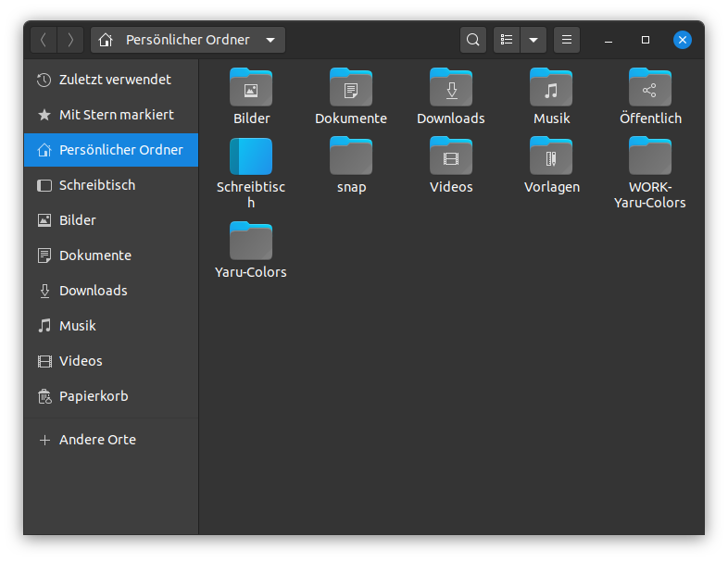Select Videos in the sidebar

111,361
